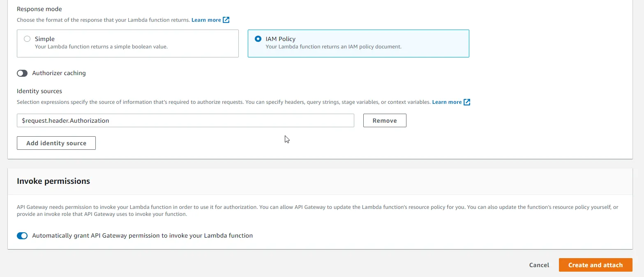Select the Simple option card
The width and height of the screenshot is (644, 277).
click(x=127, y=43)
